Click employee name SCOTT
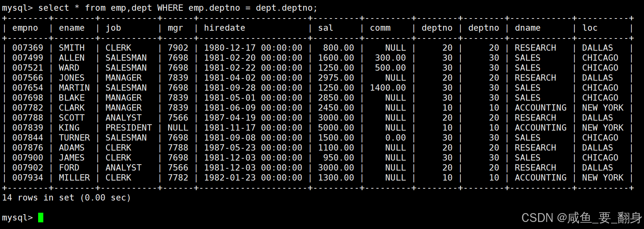The image size is (644, 229). point(72,118)
